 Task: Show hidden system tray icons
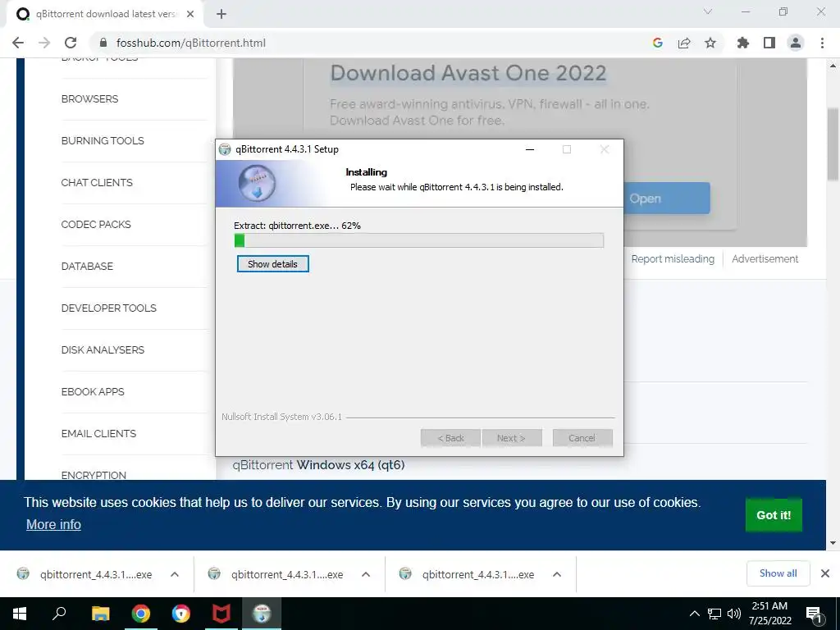(x=694, y=614)
